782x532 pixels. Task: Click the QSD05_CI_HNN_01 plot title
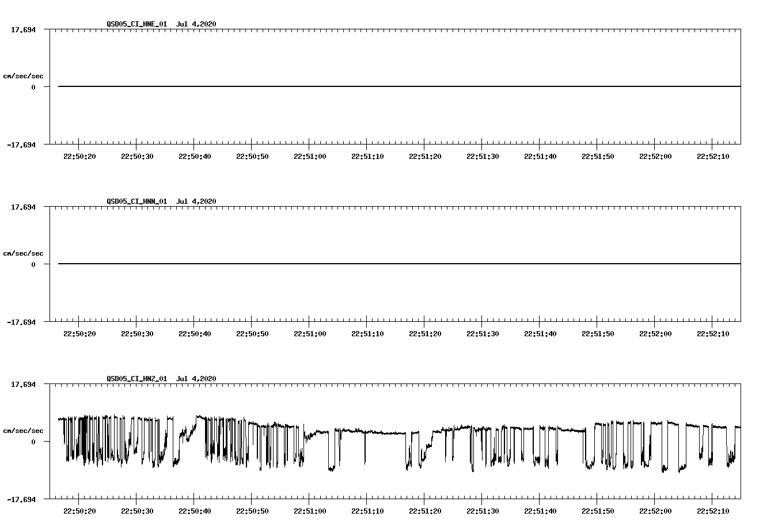pyautogui.click(x=161, y=202)
